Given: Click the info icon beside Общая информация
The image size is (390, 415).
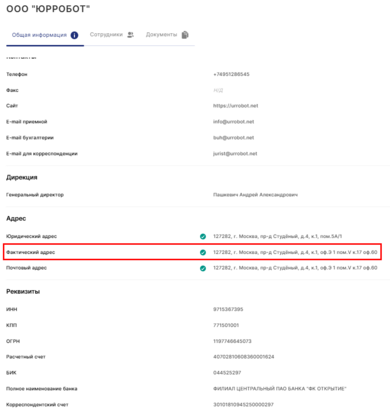Looking at the screenshot, I should (x=74, y=35).
